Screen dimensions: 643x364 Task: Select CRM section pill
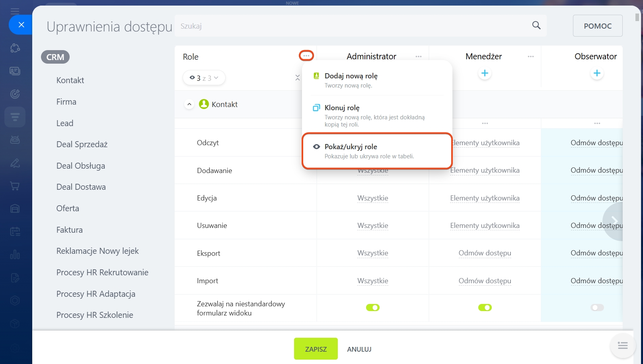[55, 57]
